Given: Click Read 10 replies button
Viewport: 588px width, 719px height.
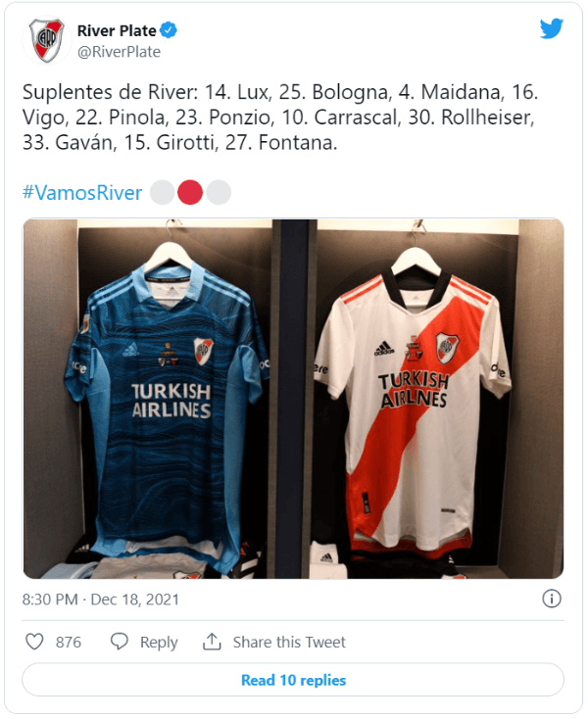Looking at the screenshot, I should [293, 680].
